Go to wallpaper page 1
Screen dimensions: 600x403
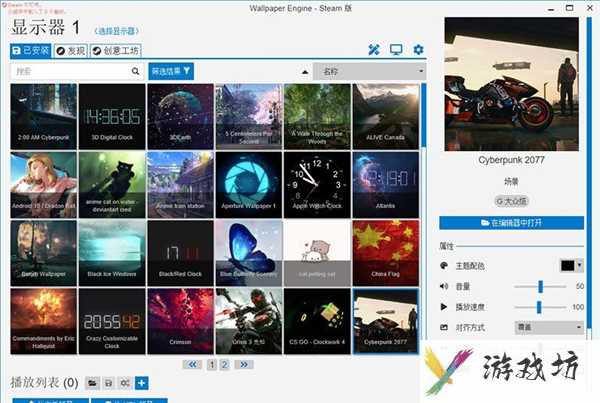click(212, 365)
